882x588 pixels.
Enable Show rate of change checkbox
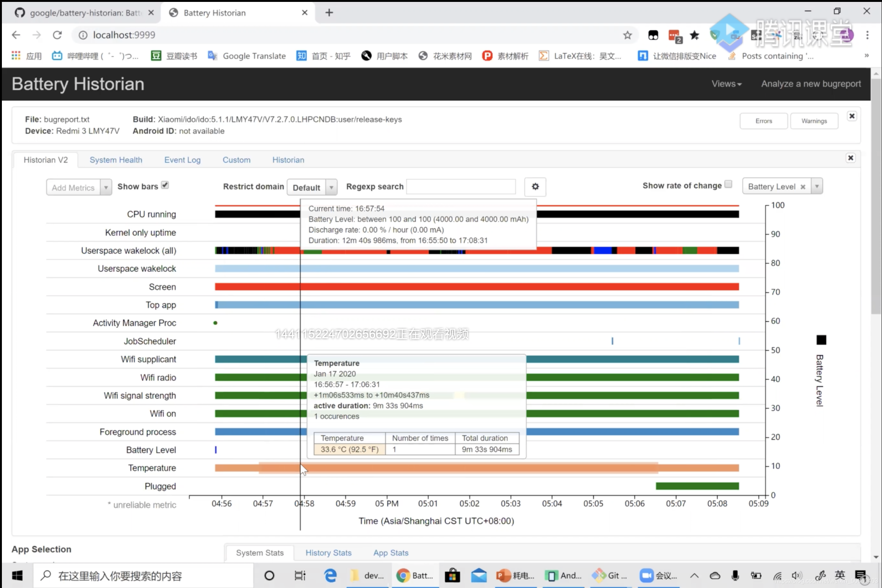tap(728, 184)
